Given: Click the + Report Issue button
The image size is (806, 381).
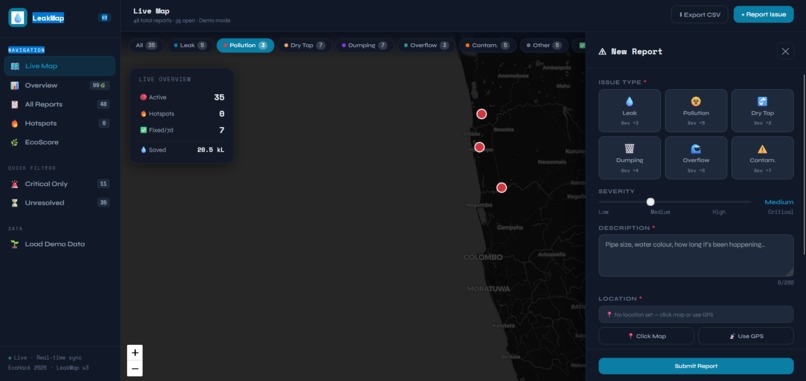Looking at the screenshot, I should [763, 14].
